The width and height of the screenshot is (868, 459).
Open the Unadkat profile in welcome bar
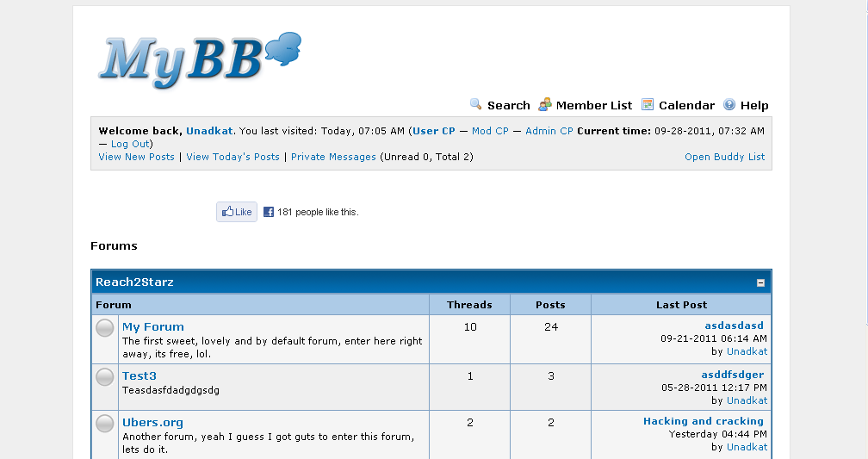pyautogui.click(x=209, y=131)
